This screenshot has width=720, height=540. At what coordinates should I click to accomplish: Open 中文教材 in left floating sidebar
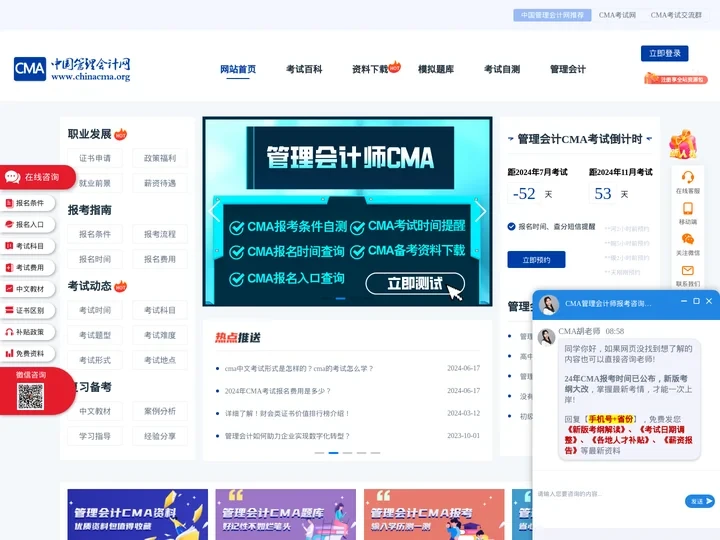coord(27,289)
